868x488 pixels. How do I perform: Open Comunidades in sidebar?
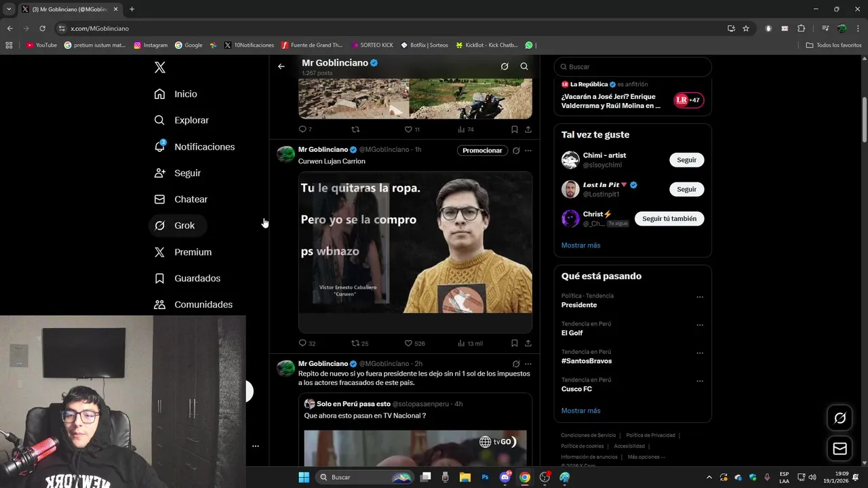pyautogui.click(x=193, y=305)
